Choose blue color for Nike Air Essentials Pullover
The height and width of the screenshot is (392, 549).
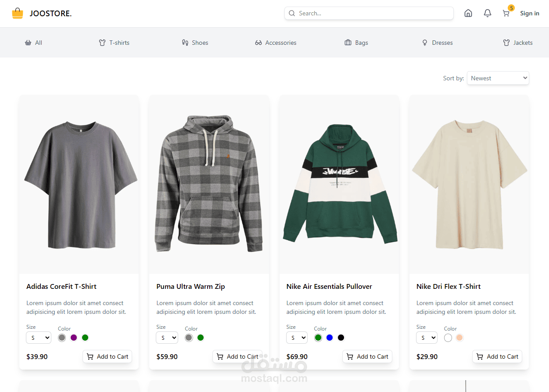tap(330, 338)
